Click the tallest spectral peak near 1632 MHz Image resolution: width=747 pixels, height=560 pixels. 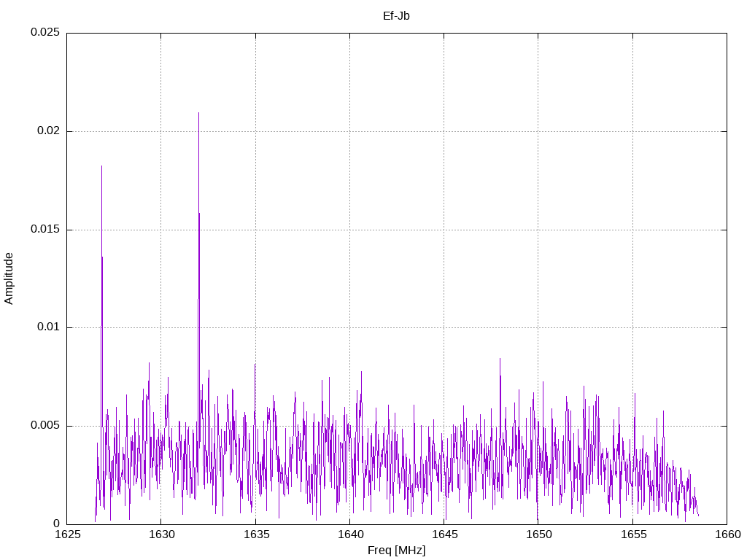[198, 114]
